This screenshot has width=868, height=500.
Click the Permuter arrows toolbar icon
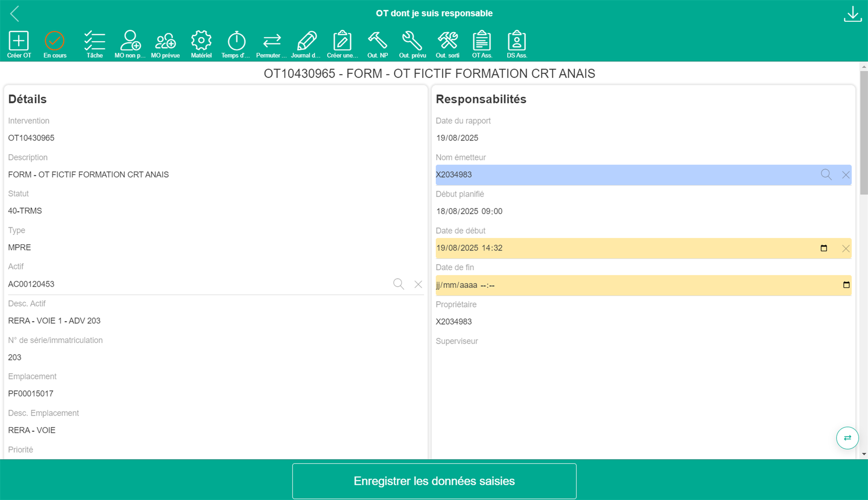(x=272, y=41)
